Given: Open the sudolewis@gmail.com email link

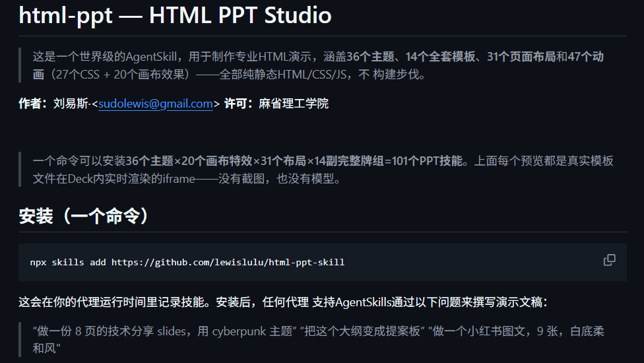Looking at the screenshot, I should tap(156, 104).
